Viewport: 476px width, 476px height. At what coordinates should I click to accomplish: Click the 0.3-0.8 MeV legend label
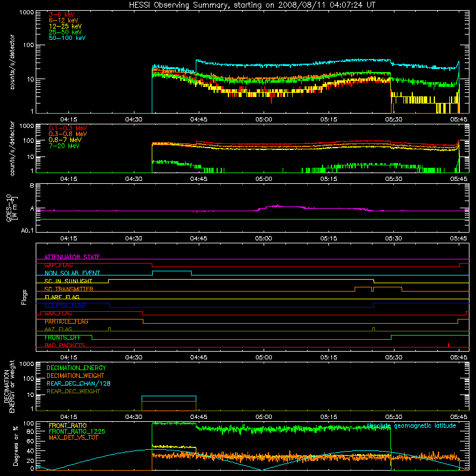pyautogui.click(x=68, y=134)
